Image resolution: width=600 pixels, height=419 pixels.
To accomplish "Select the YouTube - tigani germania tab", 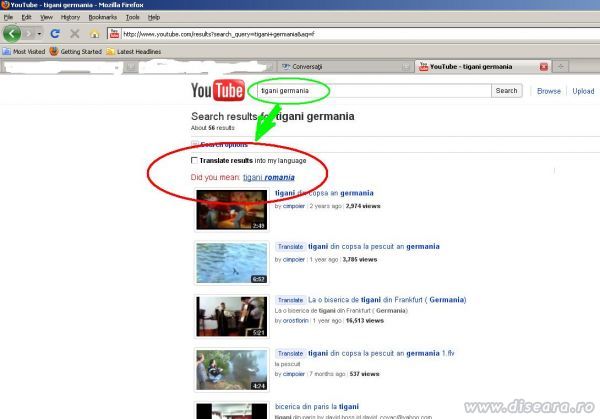I will (x=483, y=67).
